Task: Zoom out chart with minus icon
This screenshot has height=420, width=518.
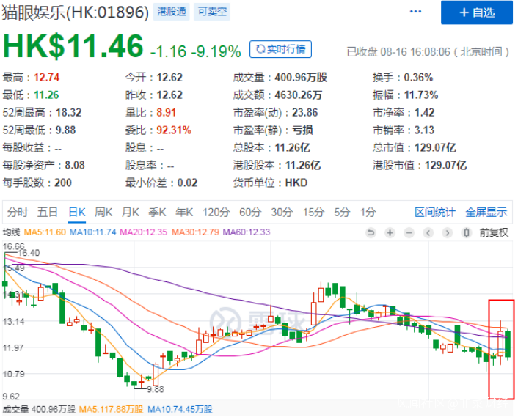Action: click(x=409, y=233)
